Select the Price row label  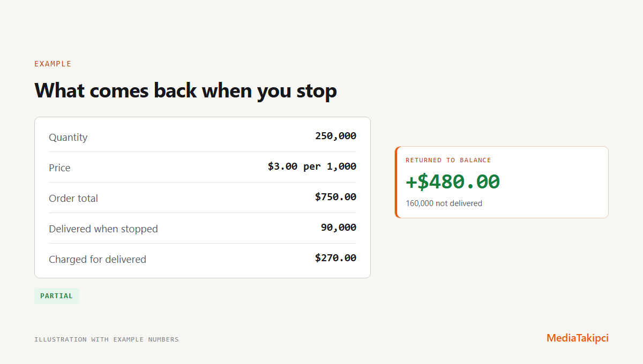click(x=59, y=168)
